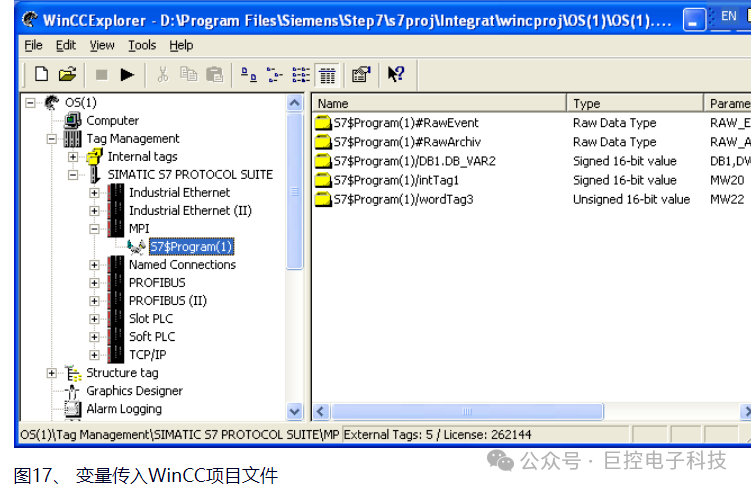
Task: Click the Tag Management icon
Action: click(x=73, y=139)
